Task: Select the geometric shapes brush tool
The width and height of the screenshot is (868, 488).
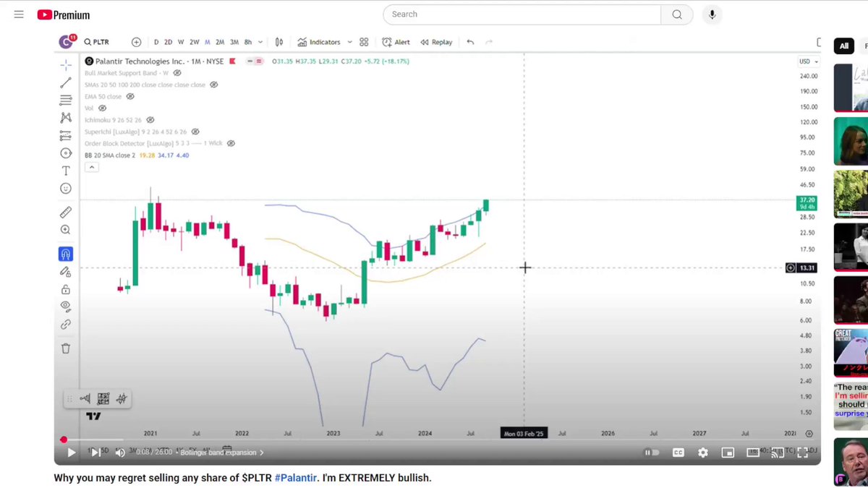Action: pyautogui.click(x=66, y=153)
